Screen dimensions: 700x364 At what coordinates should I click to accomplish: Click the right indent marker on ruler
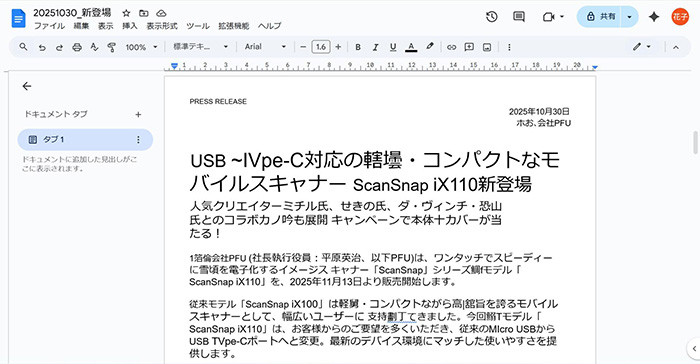click(595, 67)
